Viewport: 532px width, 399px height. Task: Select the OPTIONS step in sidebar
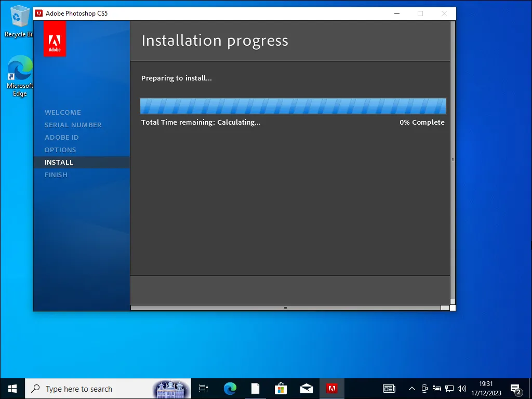pos(60,150)
